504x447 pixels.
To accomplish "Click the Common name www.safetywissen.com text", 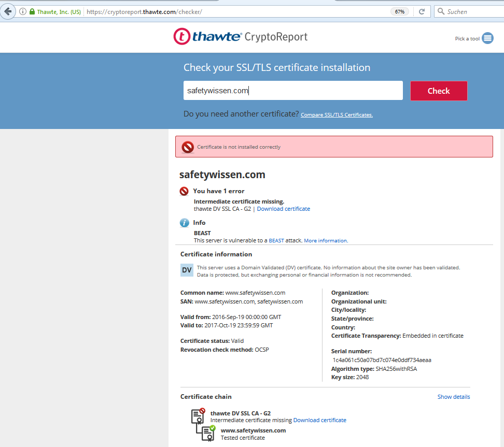I will [x=233, y=293].
